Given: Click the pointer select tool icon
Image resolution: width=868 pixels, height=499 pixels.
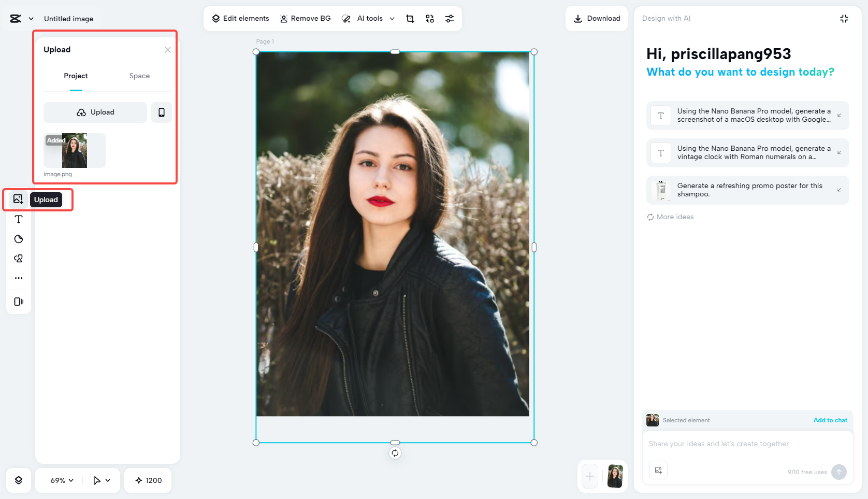Looking at the screenshot, I should [96, 480].
